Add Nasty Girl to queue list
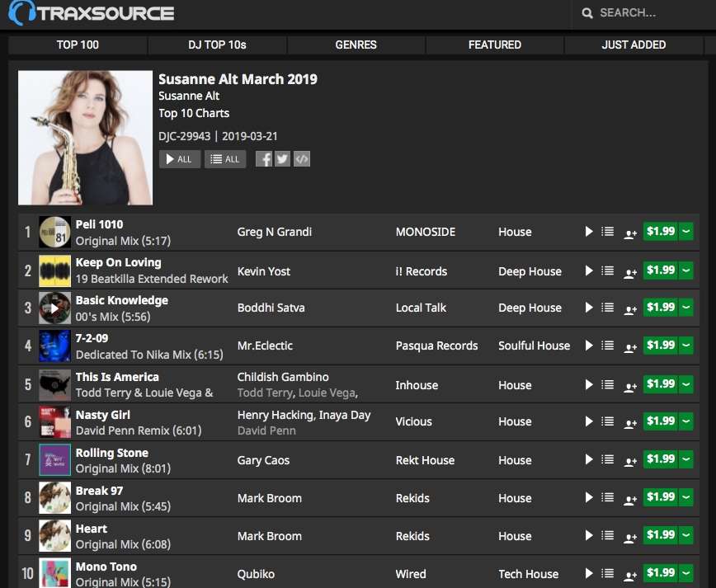The width and height of the screenshot is (716, 588). coord(607,421)
